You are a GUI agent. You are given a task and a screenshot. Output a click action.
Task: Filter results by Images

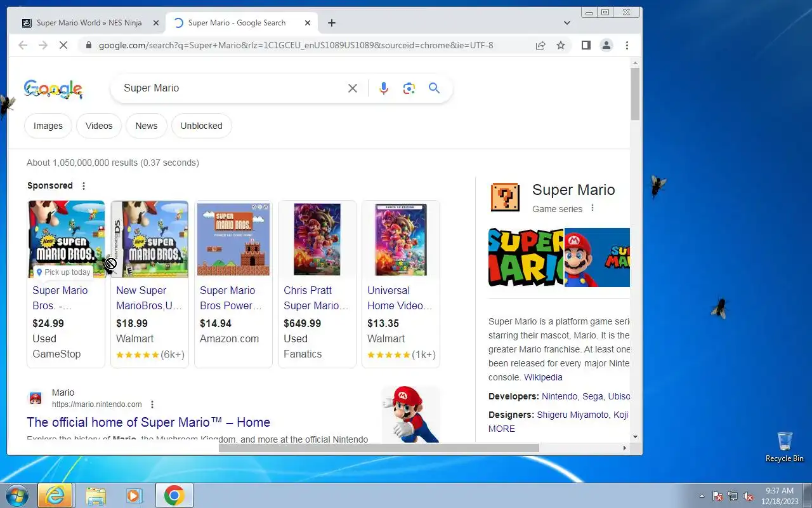(x=48, y=126)
